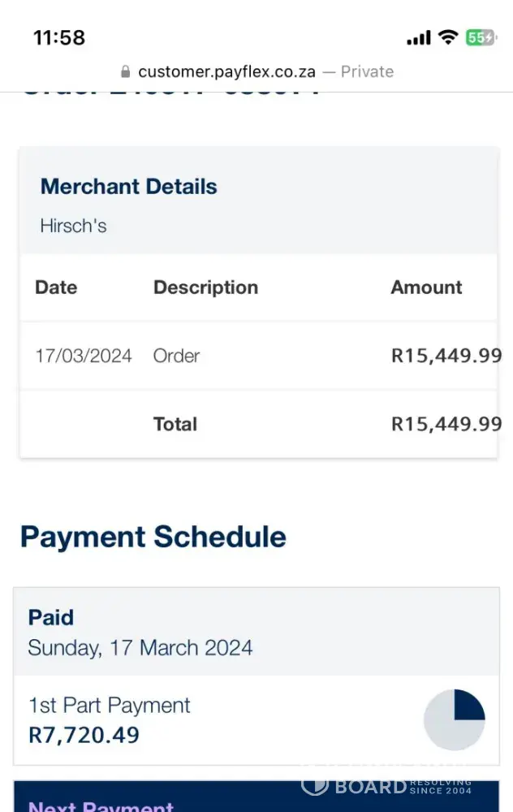The width and height of the screenshot is (513, 812).
Task: Tap the Hirsch's merchant name
Action: tap(73, 226)
